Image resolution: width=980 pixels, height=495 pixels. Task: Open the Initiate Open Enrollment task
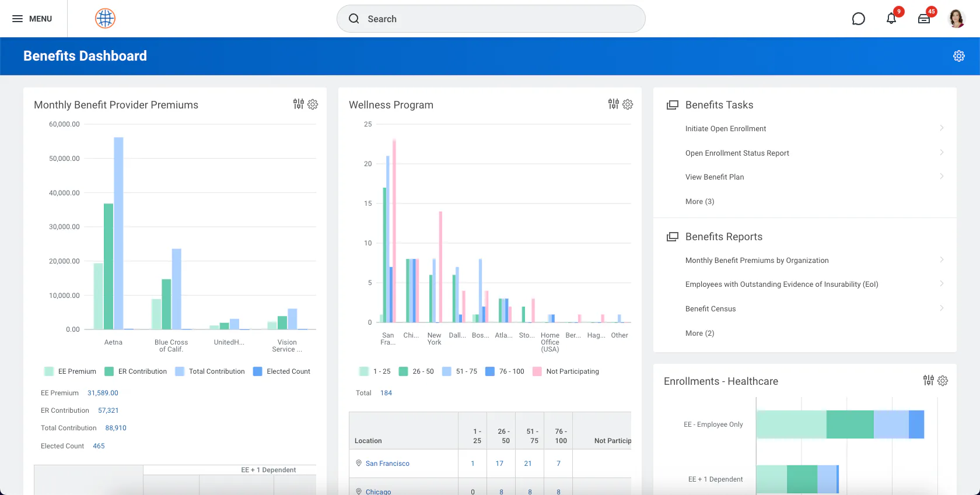click(726, 129)
